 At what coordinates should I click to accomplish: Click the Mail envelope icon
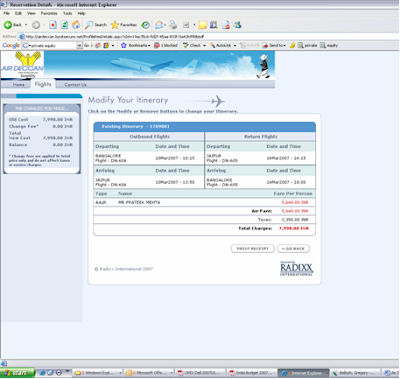pos(159,25)
